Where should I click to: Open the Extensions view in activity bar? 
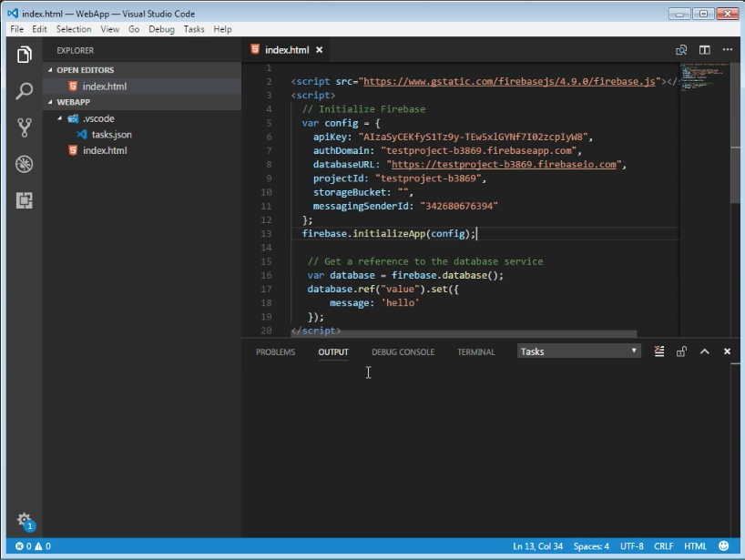[25, 200]
